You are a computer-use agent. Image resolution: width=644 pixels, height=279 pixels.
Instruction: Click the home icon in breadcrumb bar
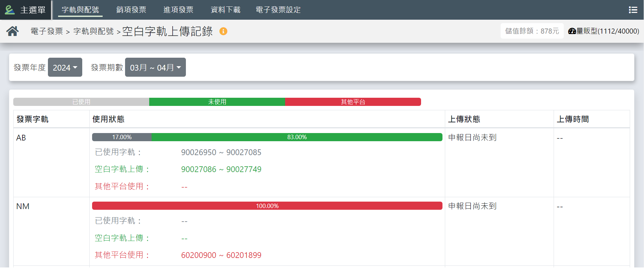13,31
